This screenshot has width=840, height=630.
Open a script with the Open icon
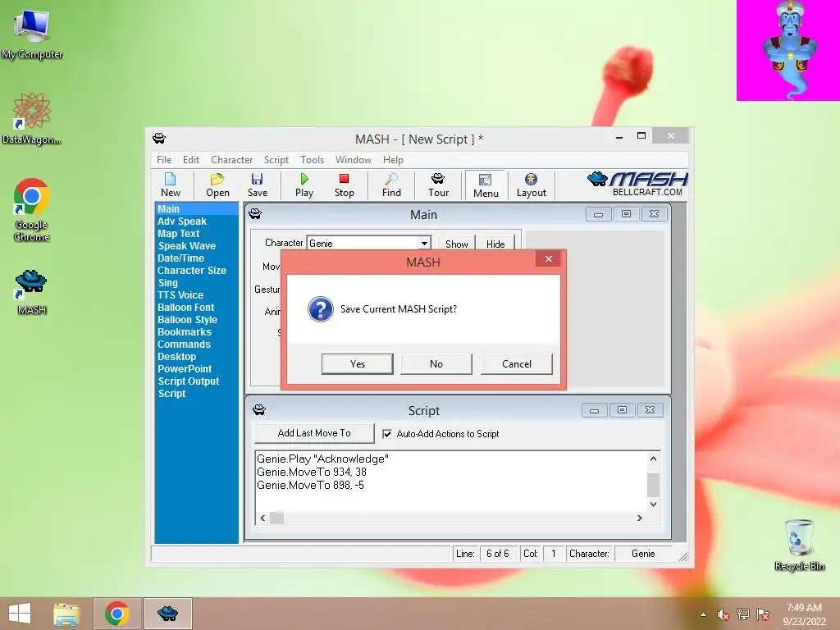coord(217,185)
